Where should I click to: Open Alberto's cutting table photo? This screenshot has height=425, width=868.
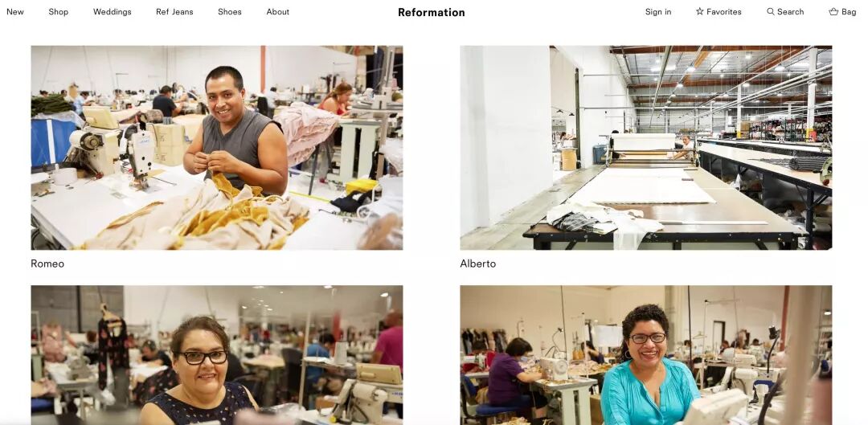point(646,148)
